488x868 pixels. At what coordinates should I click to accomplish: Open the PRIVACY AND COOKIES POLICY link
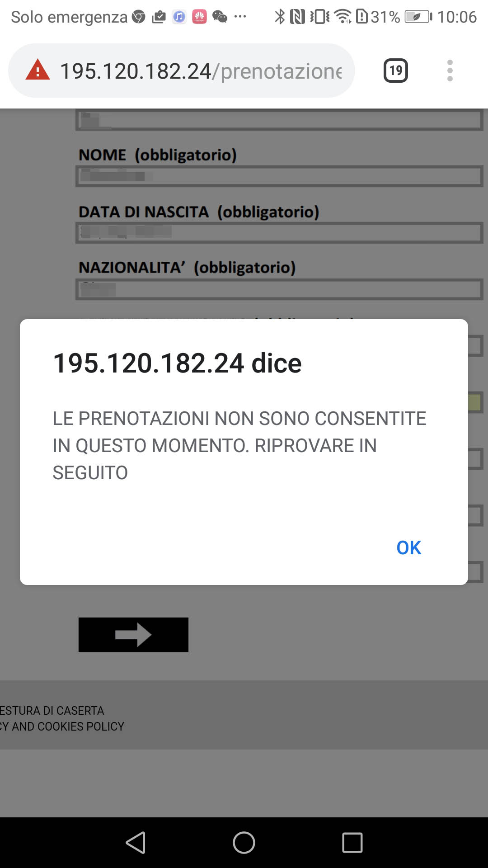click(x=62, y=726)
